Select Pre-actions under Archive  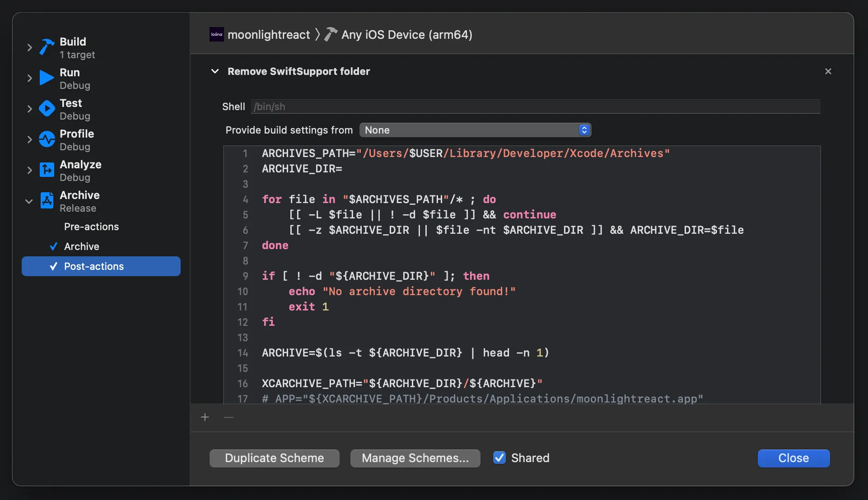tap(91, 227)
